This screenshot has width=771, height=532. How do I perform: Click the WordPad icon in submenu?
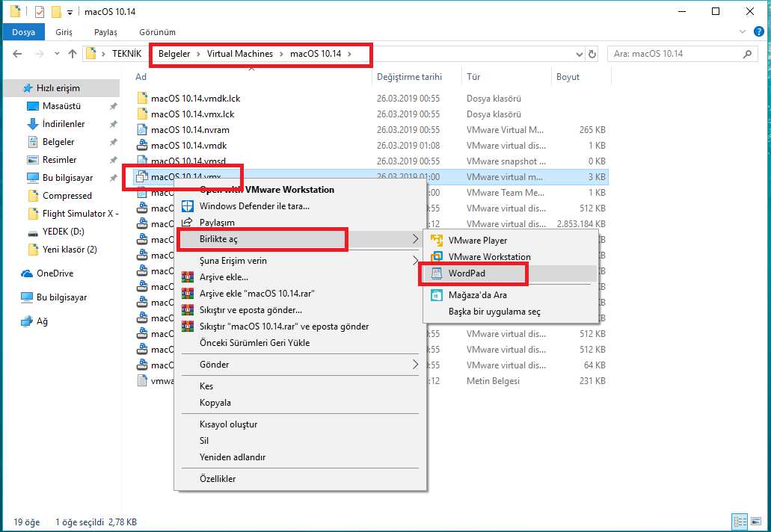coord(437,273)
